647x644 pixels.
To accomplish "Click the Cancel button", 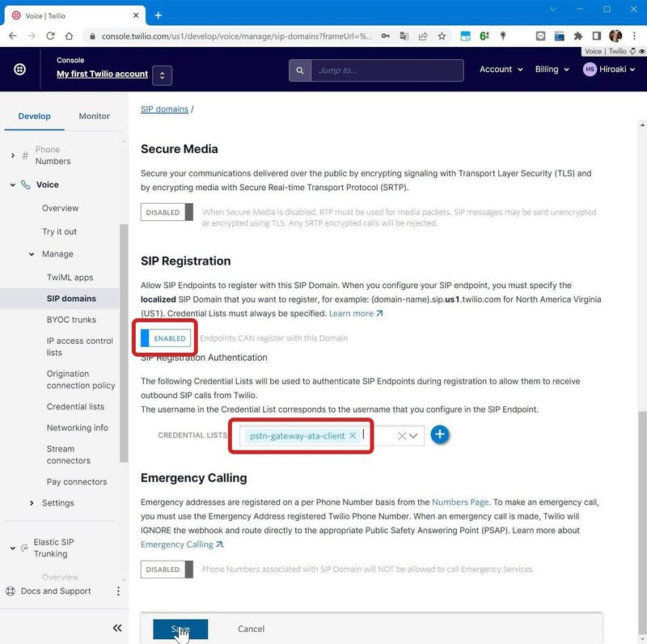I will (251, 629).
